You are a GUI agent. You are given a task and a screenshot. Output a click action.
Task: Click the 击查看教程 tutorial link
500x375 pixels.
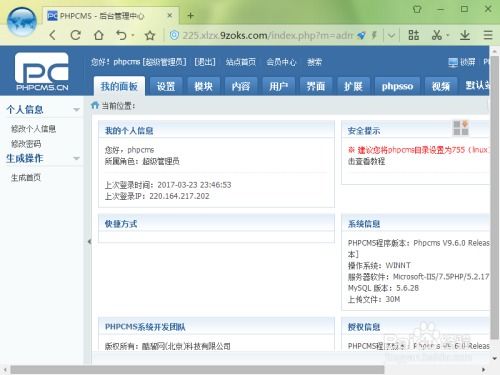pyautogui.click(x=367, y=161)
